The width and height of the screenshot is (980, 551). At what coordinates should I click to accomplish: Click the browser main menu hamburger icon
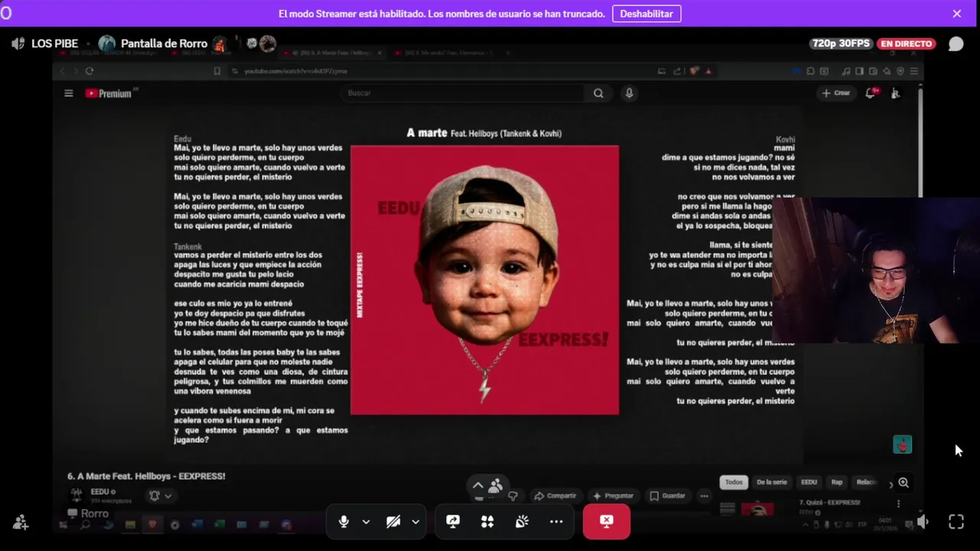click(x=913, y=71)
